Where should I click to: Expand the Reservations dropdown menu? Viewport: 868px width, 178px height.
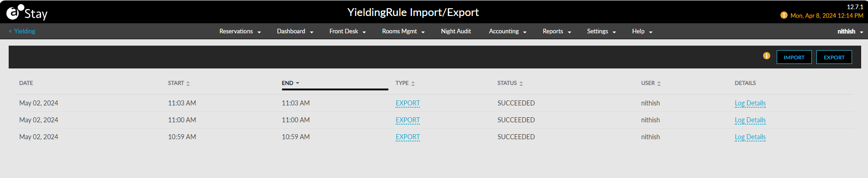tap(240, 31)
